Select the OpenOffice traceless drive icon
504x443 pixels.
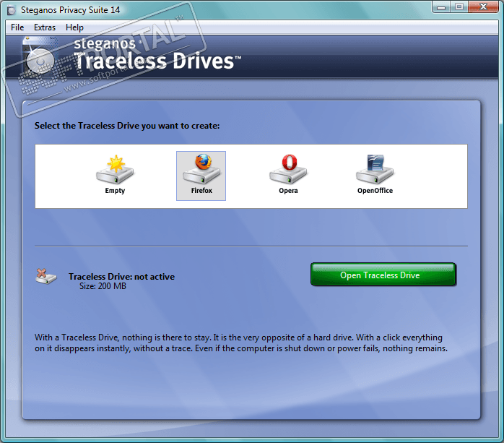(375, 170)
